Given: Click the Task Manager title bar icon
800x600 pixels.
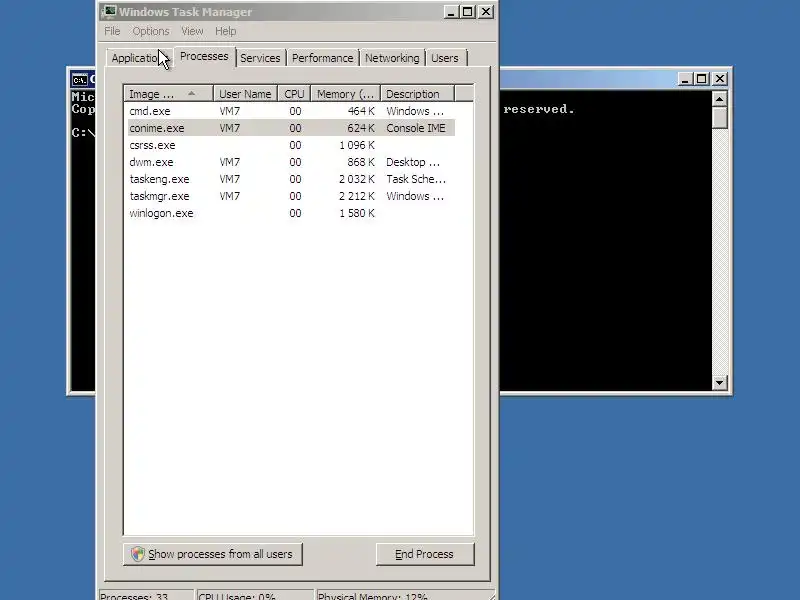Looking at the screenshot, I should 109,11.
